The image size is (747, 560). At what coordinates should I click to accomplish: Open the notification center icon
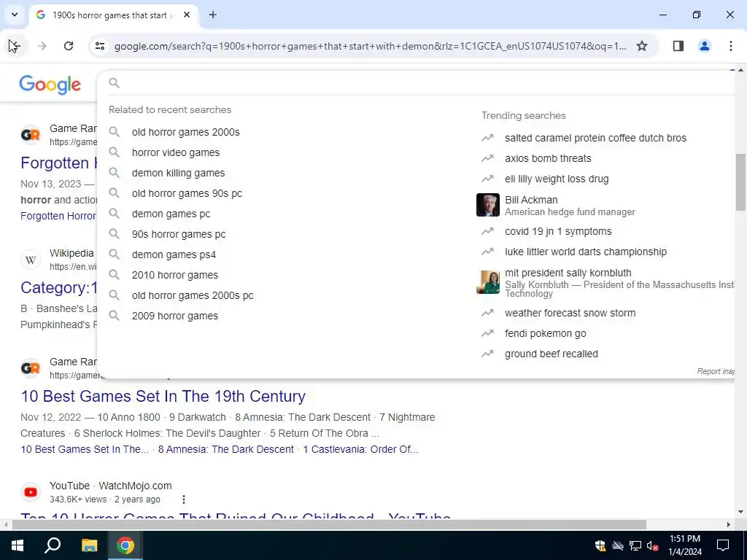point(723,545)
